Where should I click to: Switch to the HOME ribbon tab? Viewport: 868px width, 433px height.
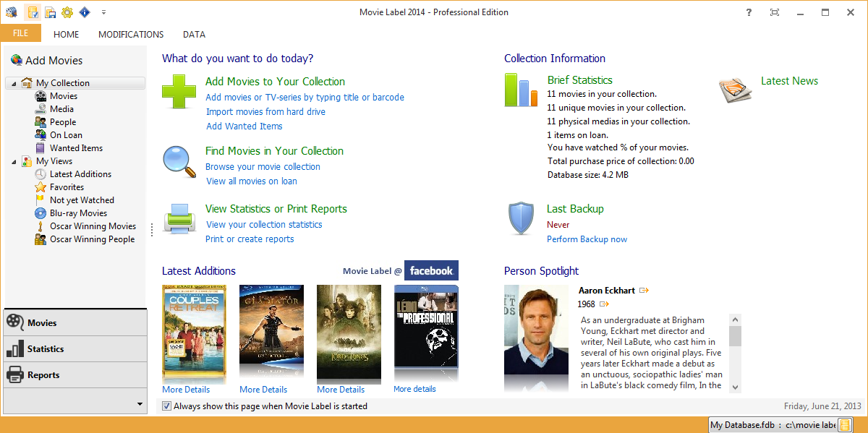pyautogui.click(x=67, y=34)
